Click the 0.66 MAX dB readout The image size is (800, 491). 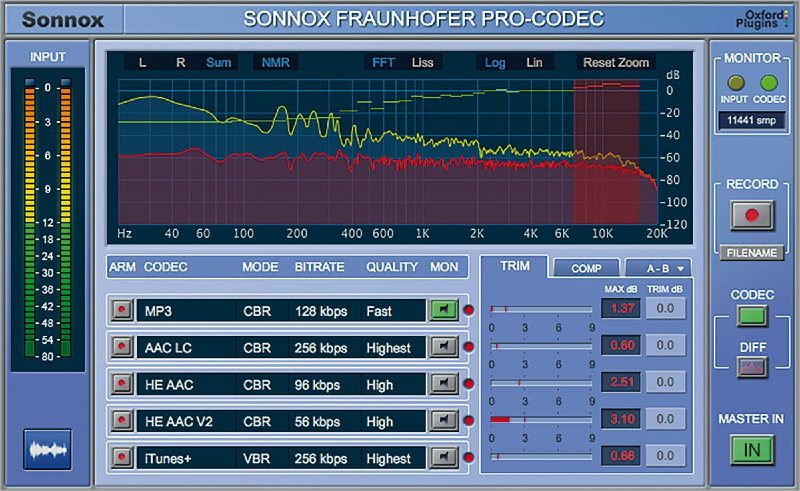click(x=621, y=455)
